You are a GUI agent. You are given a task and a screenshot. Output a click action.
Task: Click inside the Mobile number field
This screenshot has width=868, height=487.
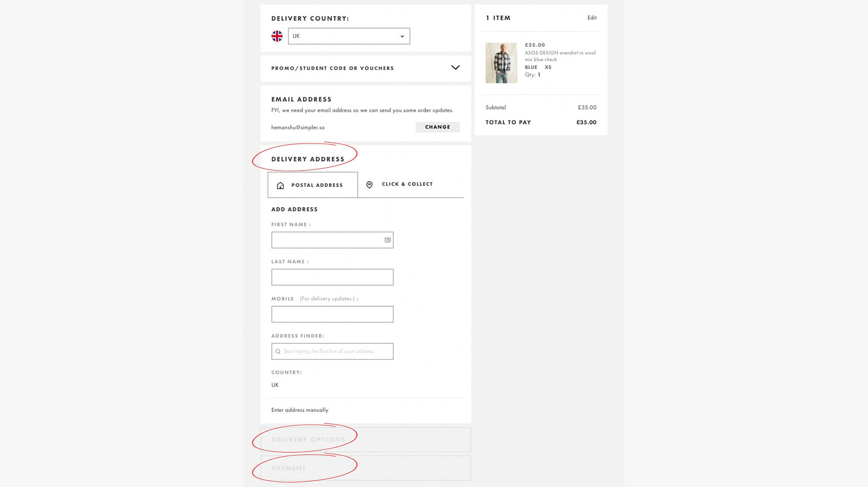[332, 314]
